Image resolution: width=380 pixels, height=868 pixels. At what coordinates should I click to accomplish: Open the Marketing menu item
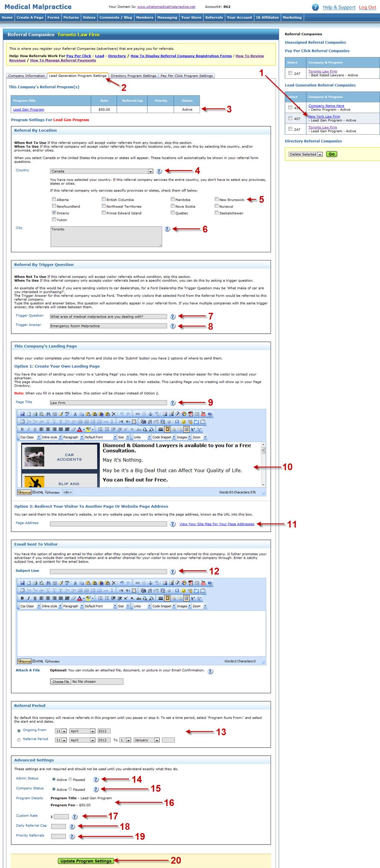click(292, 17)
